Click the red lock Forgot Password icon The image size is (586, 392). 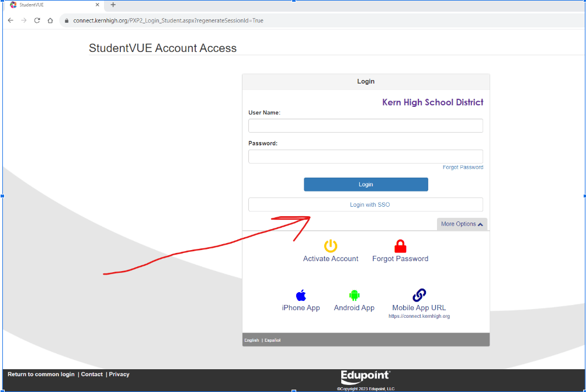[400, 247]
